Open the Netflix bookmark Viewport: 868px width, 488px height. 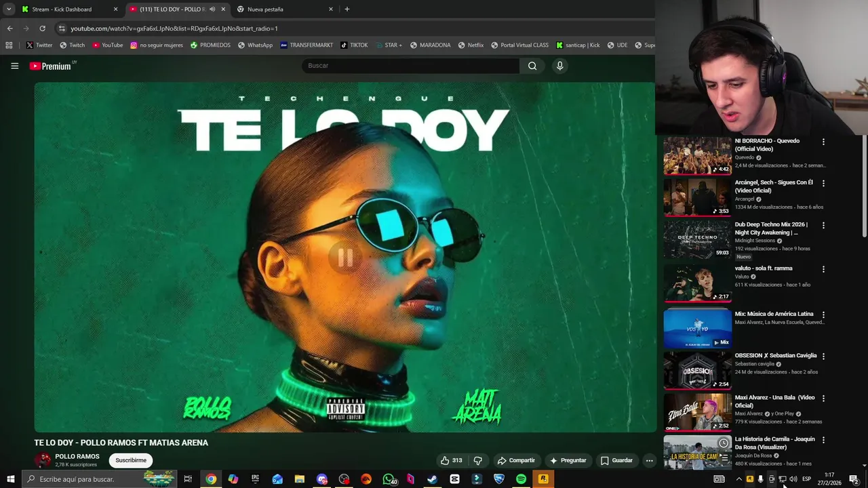pos(471,45)
